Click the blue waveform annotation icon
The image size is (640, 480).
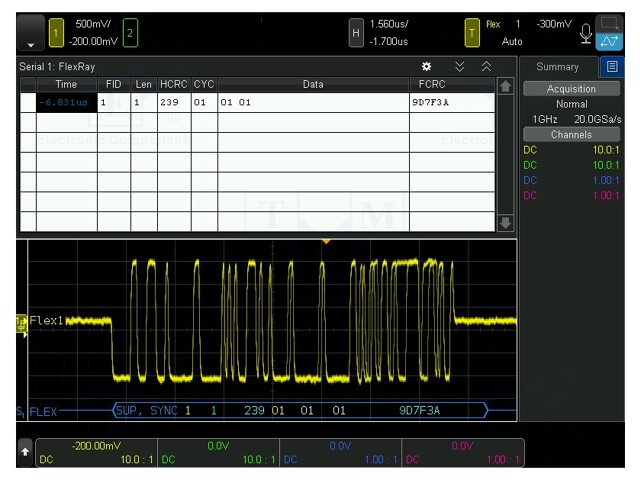[609, 42]
